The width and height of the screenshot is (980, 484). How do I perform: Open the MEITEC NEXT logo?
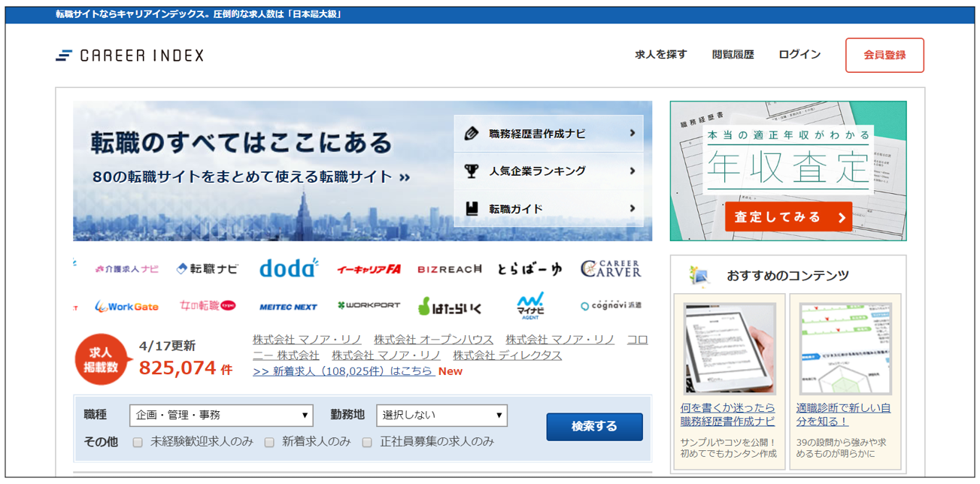pyautogui.click(x=288, y=307)
